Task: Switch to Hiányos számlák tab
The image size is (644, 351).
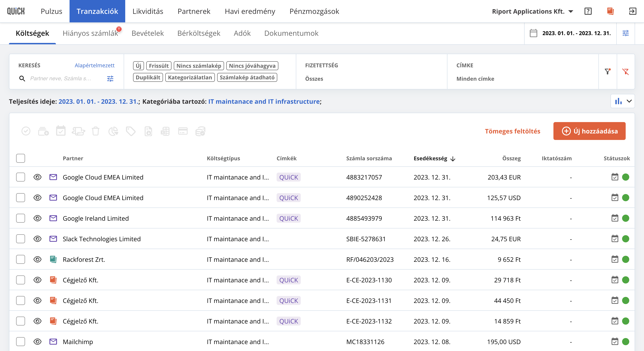Action: pos(90,33)
